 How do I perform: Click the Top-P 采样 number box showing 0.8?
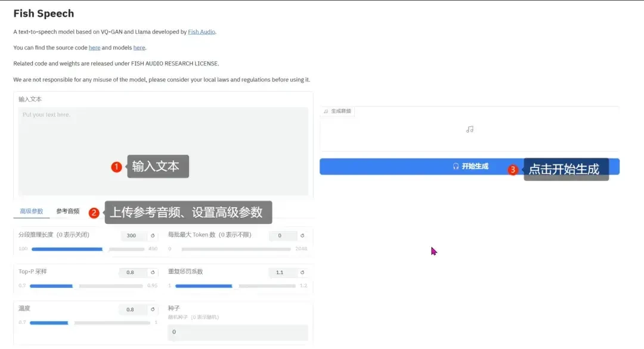(133, 272)
